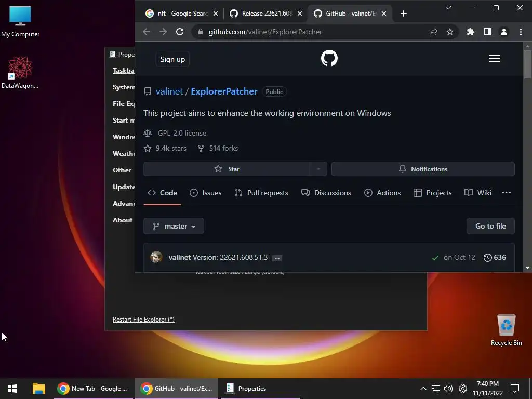
Task: Open the notification center icon
Action: coord(515,389)
